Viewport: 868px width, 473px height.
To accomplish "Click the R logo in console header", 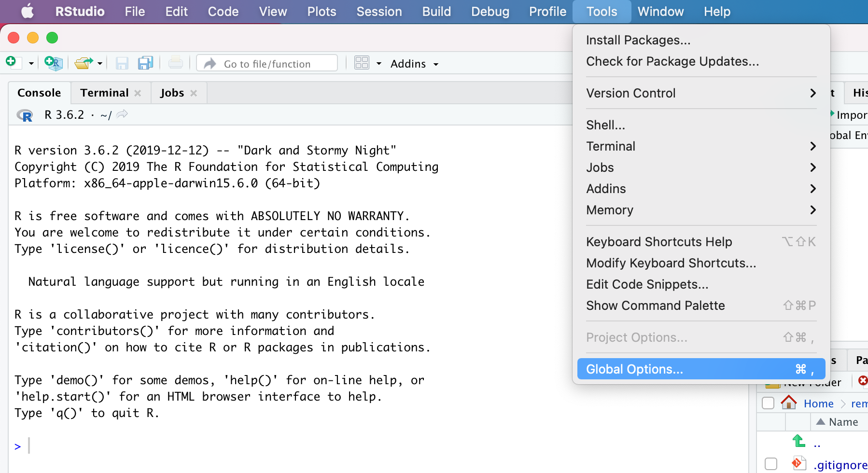I will [25, 115].
